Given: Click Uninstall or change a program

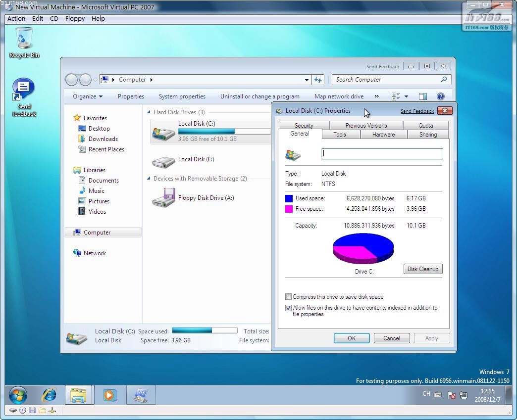Looking at the screenshot, I should [x=260, y=96].
